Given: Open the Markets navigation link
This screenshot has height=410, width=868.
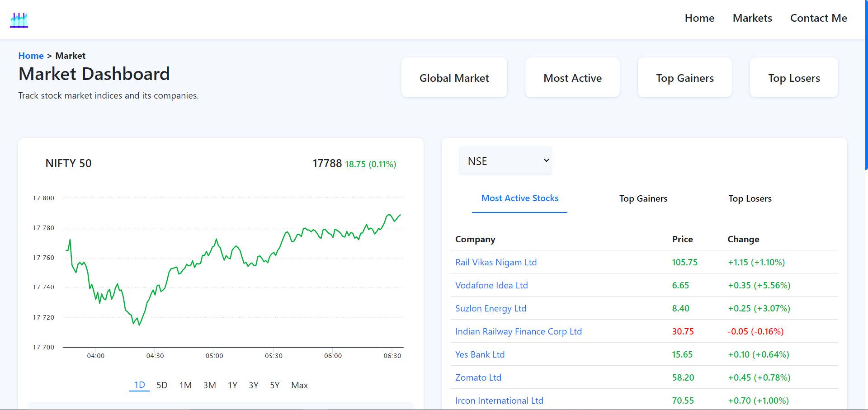Looking at the screenshot, I should (752, 18).
